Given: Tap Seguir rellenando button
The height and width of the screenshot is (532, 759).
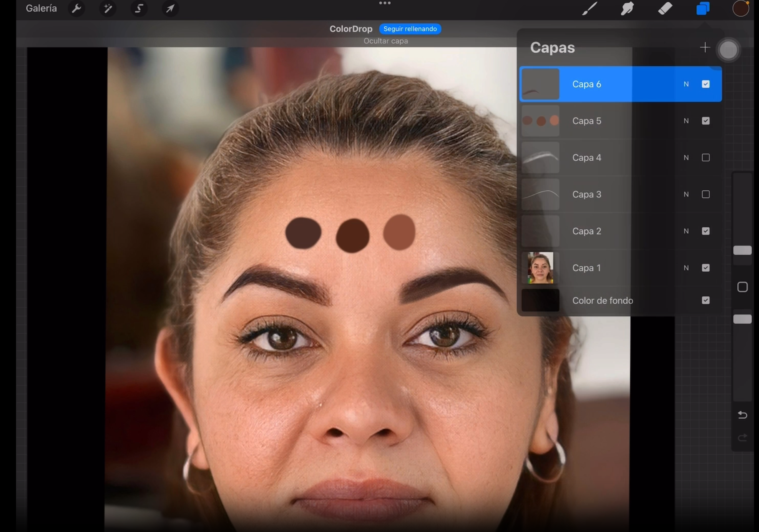Looking at the screenshot, I should 410,29.
